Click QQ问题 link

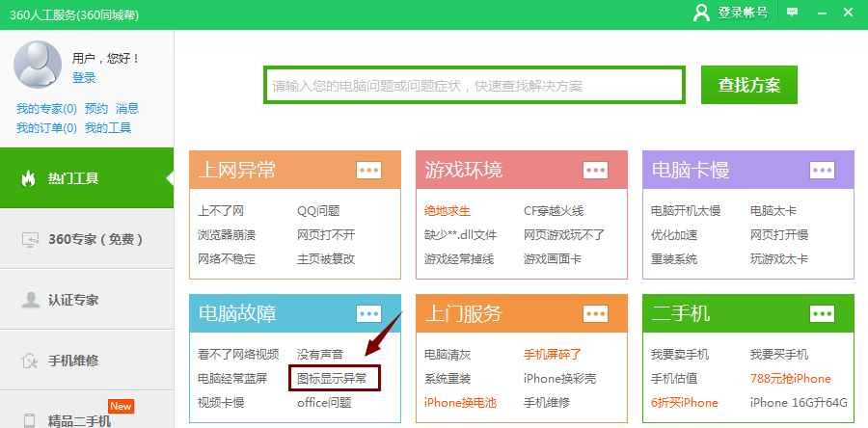318,211
